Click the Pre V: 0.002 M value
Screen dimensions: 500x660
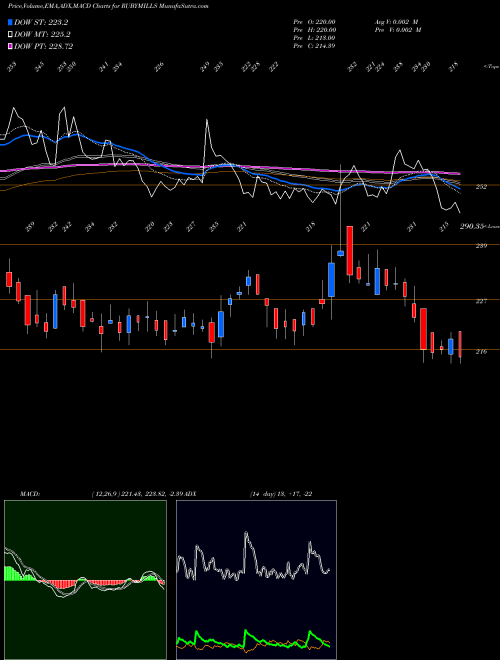pyautogui.click(x=398, y=30)
